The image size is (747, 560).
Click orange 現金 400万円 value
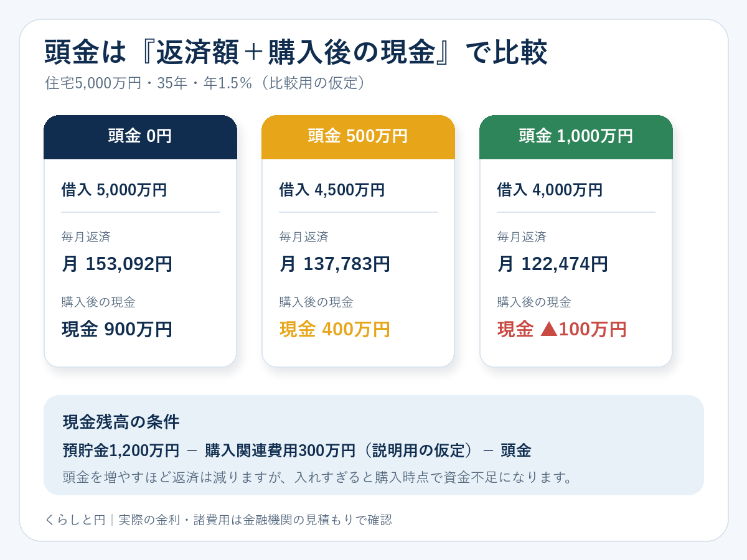(x=334, y=329)
